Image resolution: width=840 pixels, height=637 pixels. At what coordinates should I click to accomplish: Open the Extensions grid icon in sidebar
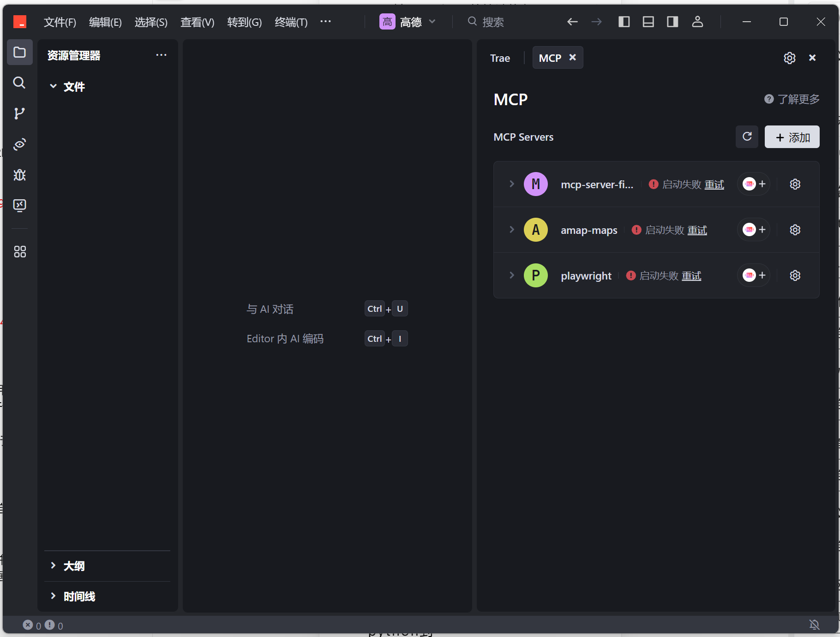[x=19, y=251]
